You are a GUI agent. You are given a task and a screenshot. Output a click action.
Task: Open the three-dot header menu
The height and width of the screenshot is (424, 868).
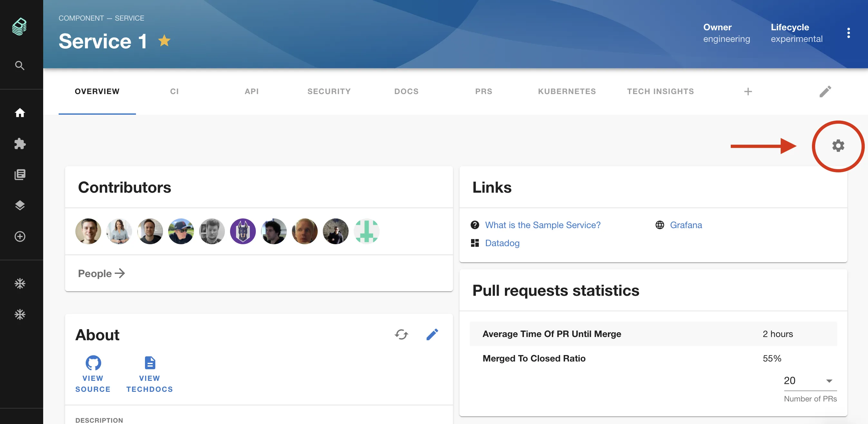coord(848,33)
